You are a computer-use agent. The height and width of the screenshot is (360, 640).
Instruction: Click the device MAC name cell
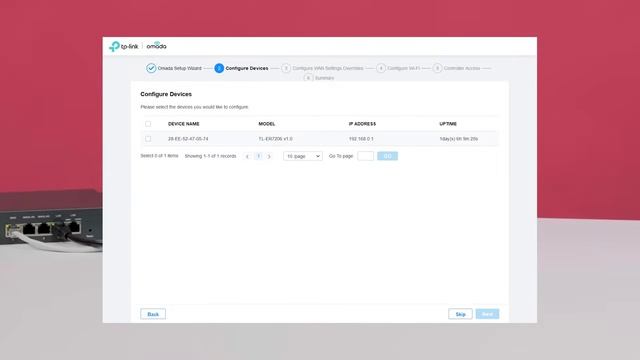pyautogui.click(x=188, y=139)
